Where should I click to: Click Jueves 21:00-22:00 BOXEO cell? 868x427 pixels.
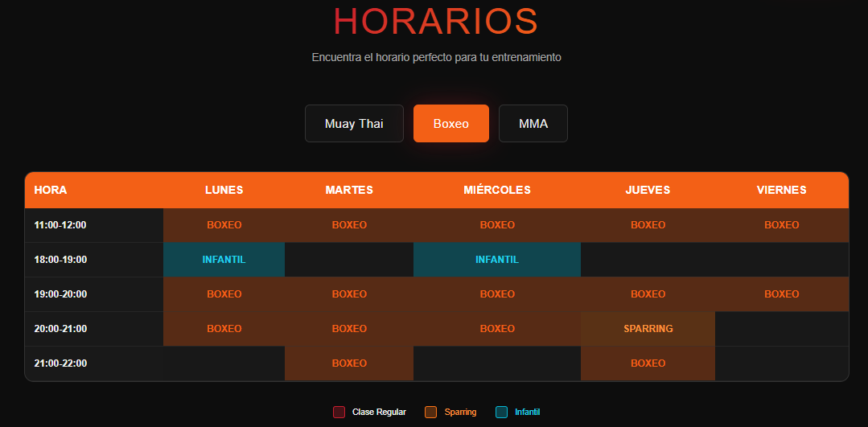[648, 363]
